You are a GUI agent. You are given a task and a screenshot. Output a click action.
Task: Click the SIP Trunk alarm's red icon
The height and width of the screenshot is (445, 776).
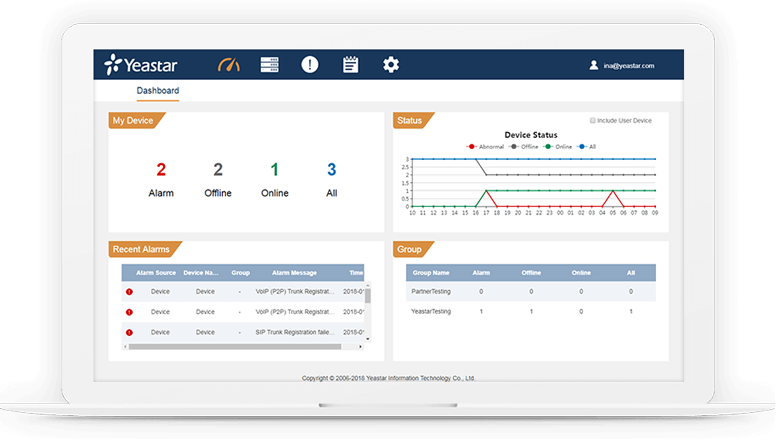point(129,332)
